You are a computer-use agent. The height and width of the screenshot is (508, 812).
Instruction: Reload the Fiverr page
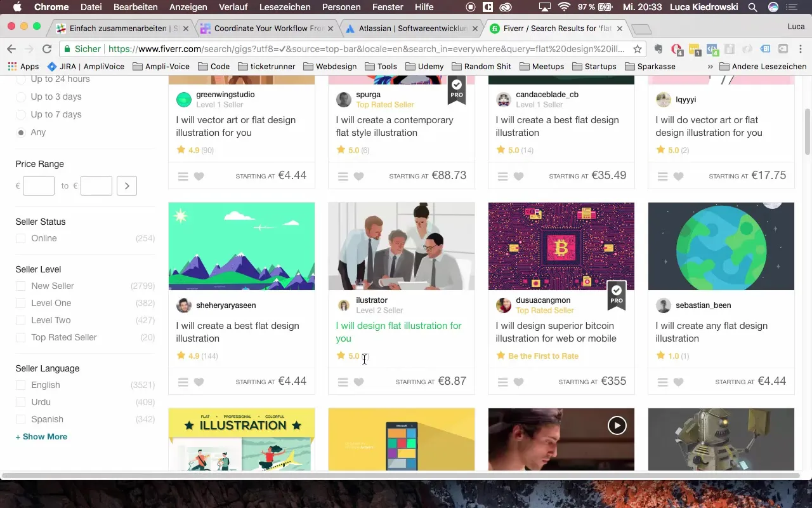[x=46, y=49]
